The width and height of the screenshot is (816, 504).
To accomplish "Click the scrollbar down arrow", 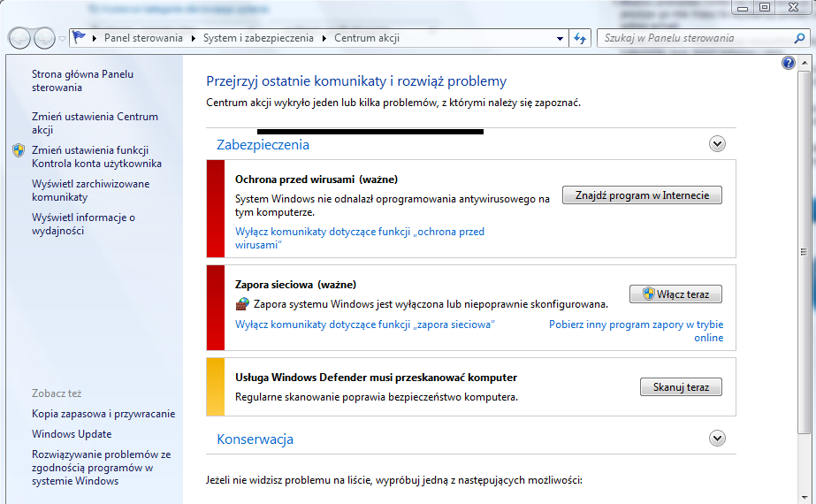I will tap(804, 497).
